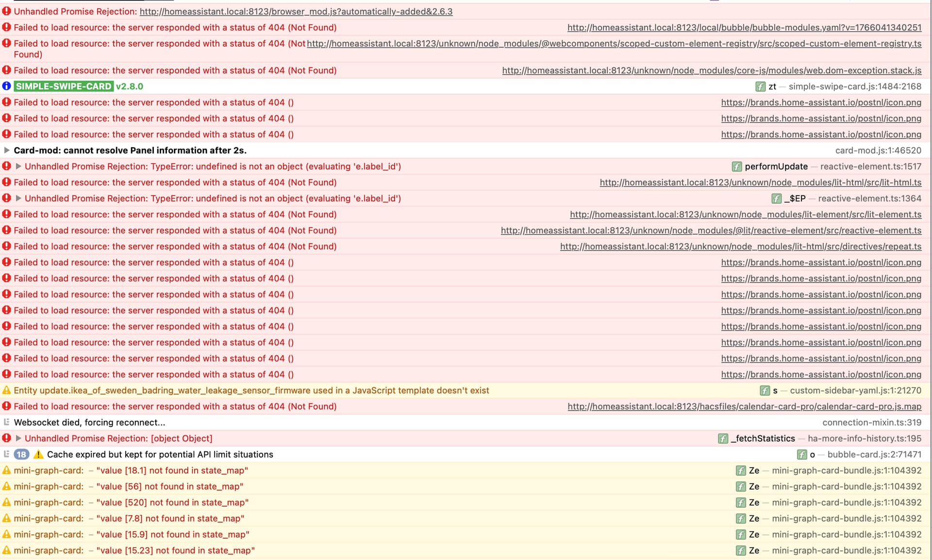Click the warning icon on the ikea entity message

pyautogui.click(x=7, y=391)
